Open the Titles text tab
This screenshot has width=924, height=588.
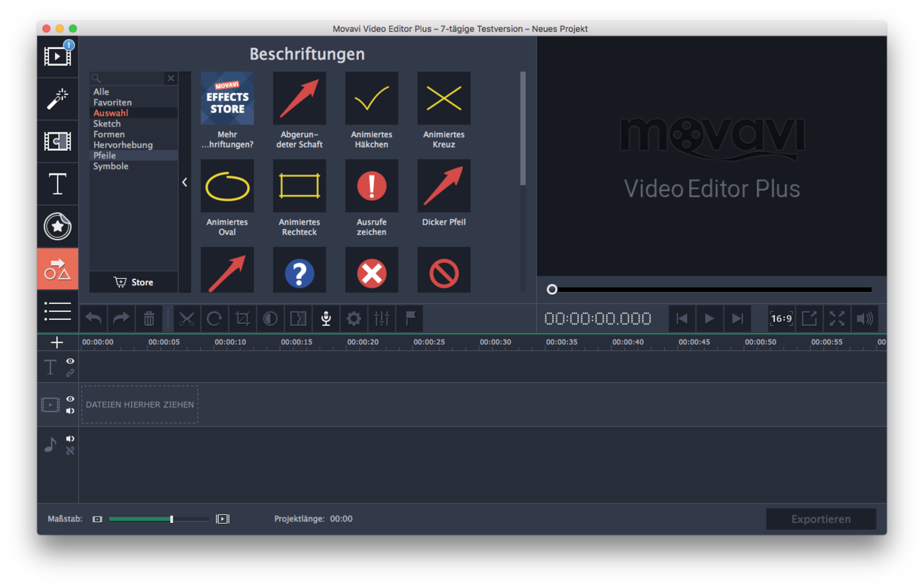pyautogui.click(x=58, y=184)
